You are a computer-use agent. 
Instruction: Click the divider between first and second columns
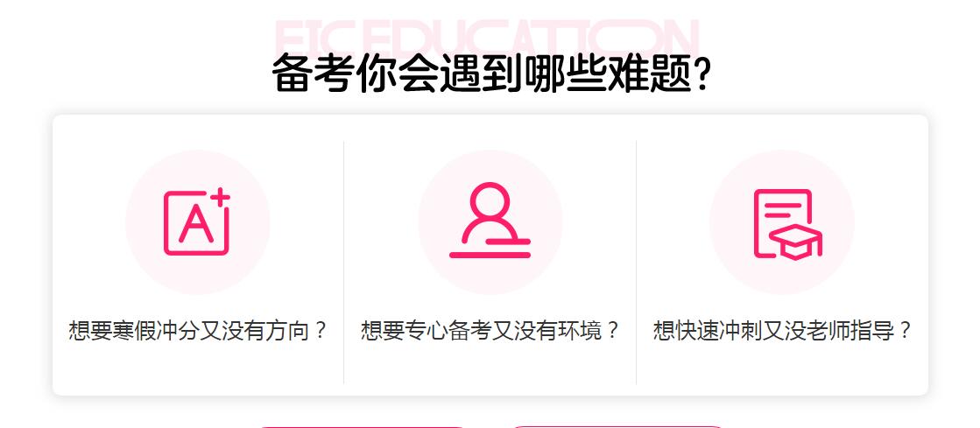click(344, 263)
